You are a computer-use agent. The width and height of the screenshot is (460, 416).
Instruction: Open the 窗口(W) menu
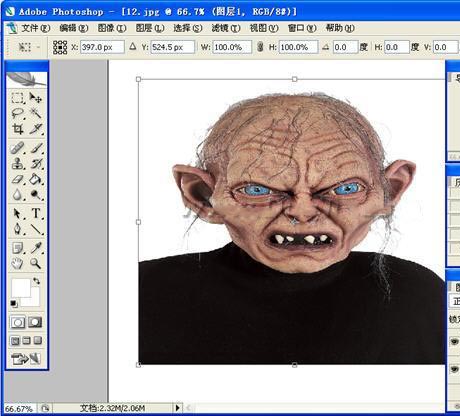coord(302,28)
